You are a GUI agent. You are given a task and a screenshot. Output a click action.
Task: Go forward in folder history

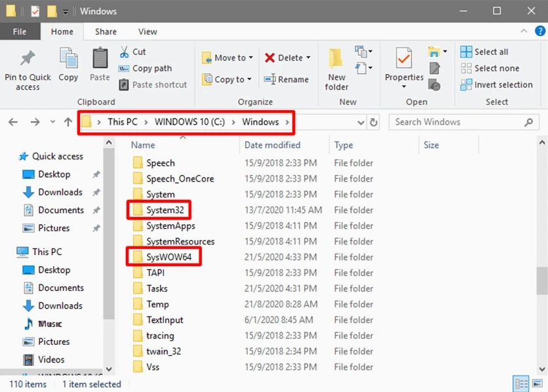pyautogui.click(x=35, y=122)
